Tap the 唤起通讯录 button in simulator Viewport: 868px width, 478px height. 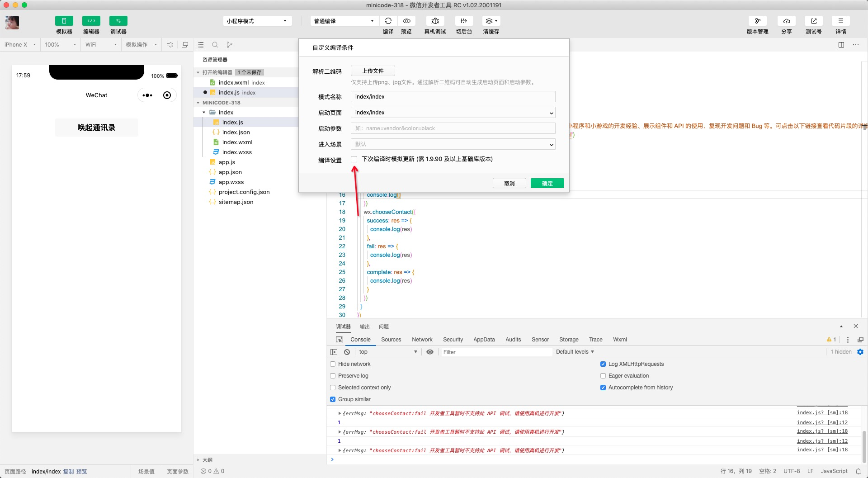[97, 128]
